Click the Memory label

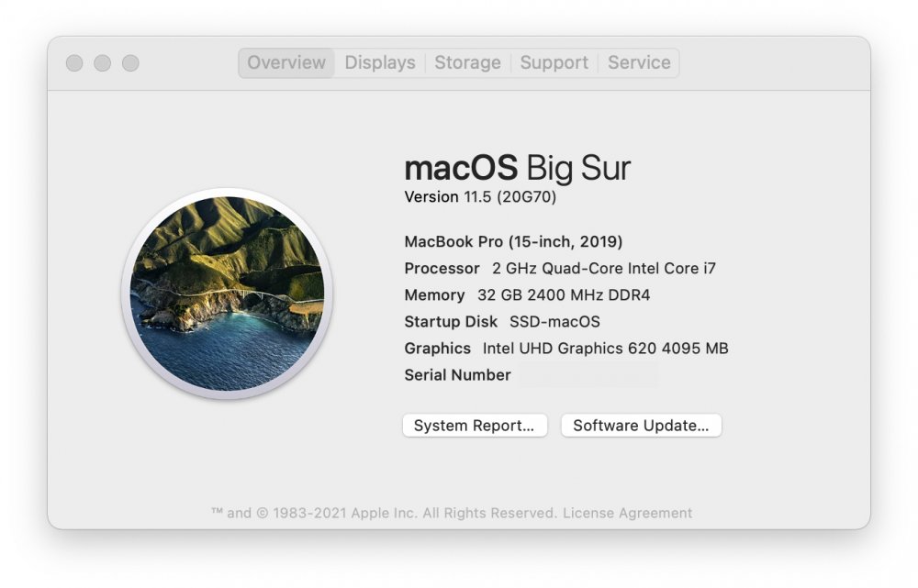point(434,294)
